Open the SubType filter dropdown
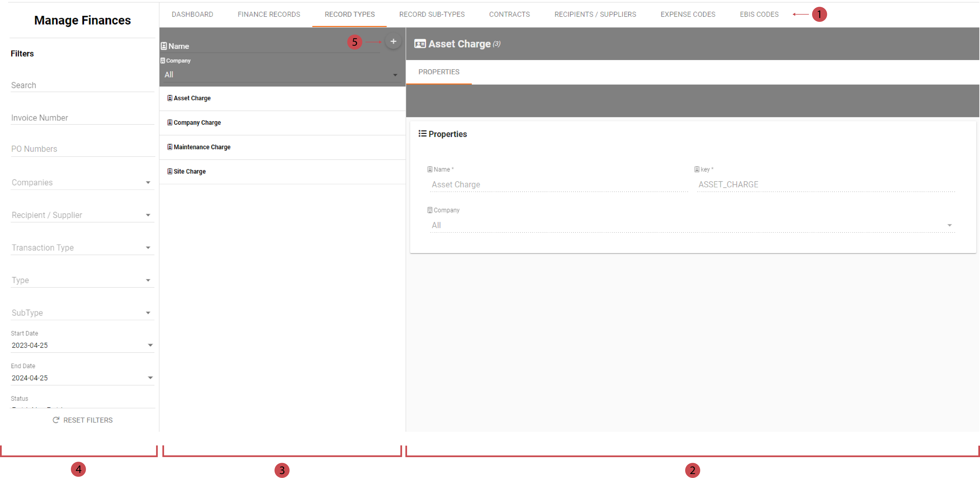The width and height of the screenshot is (980, 478). click(148, 313)
